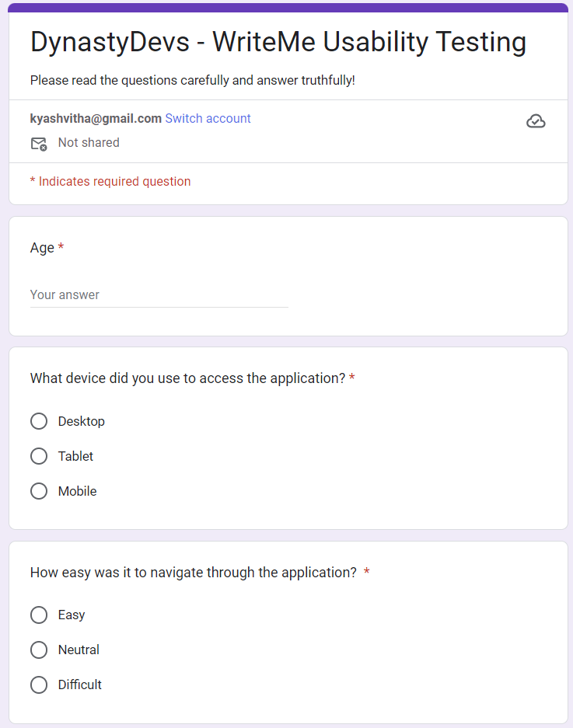Click the device question text
Screen dimensions: 573x728
tap(187, 378)
